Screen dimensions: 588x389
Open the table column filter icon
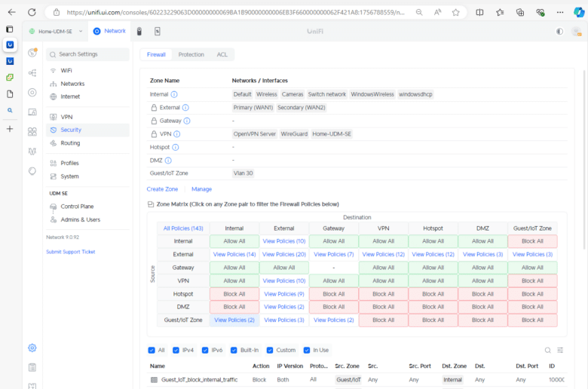coord(560,350)
